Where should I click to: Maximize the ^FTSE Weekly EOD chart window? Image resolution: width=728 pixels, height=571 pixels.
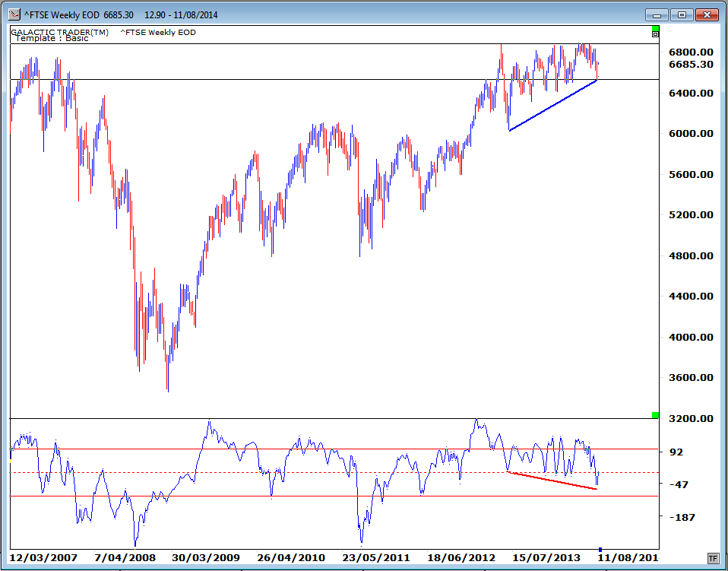(x=682, y=15)
